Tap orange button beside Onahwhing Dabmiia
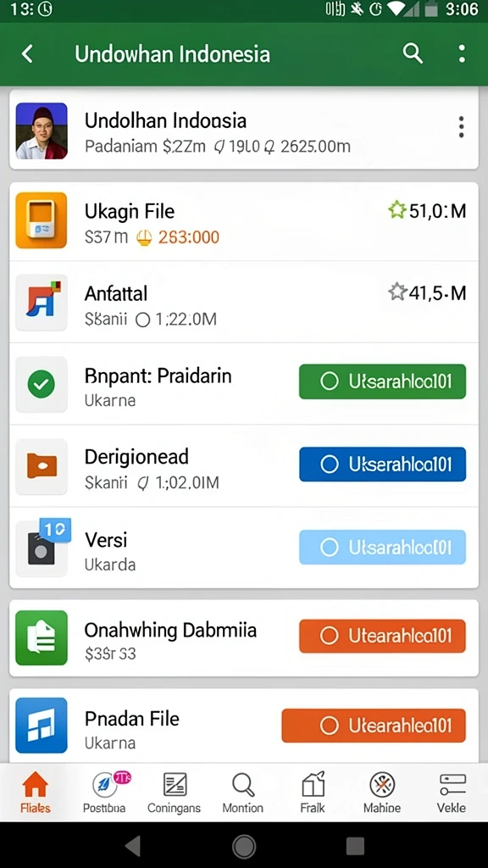Viewport: 488px width, 868px height. 382,636
